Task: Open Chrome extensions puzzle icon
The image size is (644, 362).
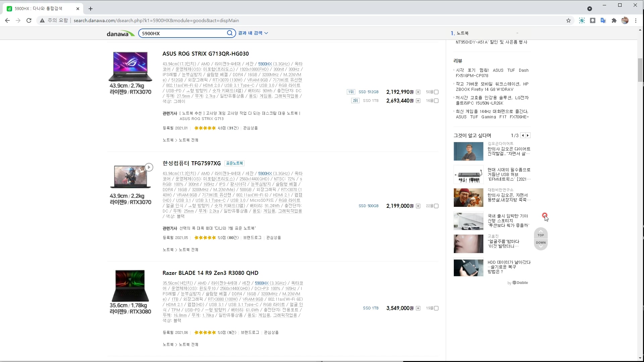Action: pyautogui.click(x=614, y=20)
